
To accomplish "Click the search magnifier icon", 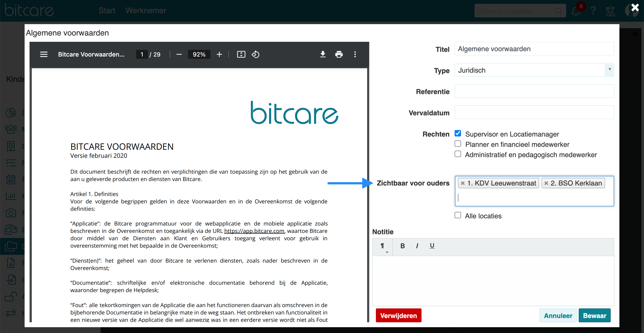I will 559,11.
